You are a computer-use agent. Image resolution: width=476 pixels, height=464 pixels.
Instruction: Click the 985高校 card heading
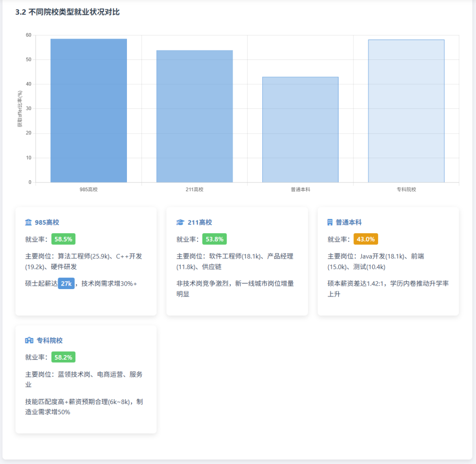[47, 223]
